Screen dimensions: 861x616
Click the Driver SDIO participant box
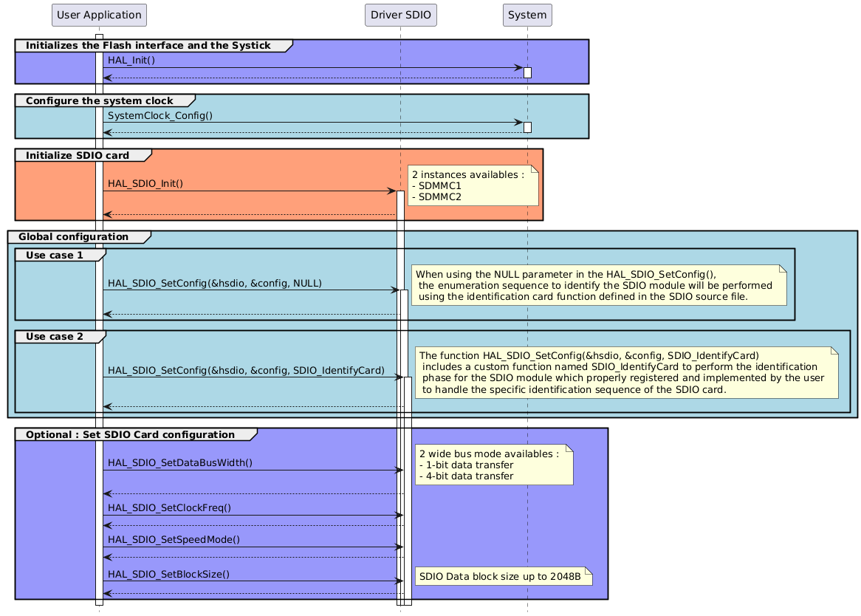pos(401,15)
